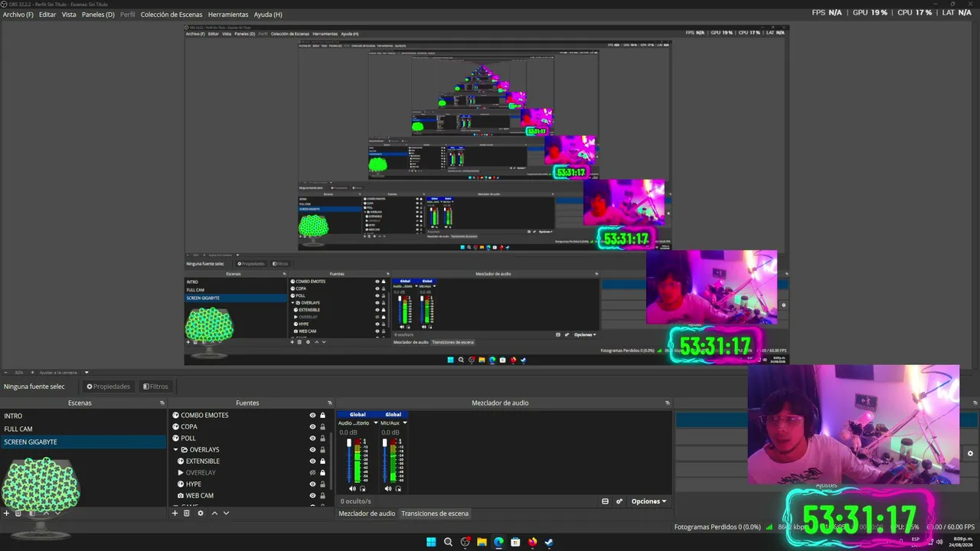Mute the Audio del escritorio speaker icon
Screen dimensions: 980x551
(352, 488)
